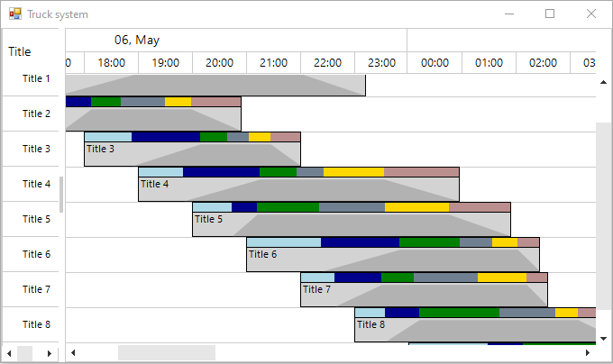Select the Title 8 row label

pyautogui.click(x=36, y=324)
